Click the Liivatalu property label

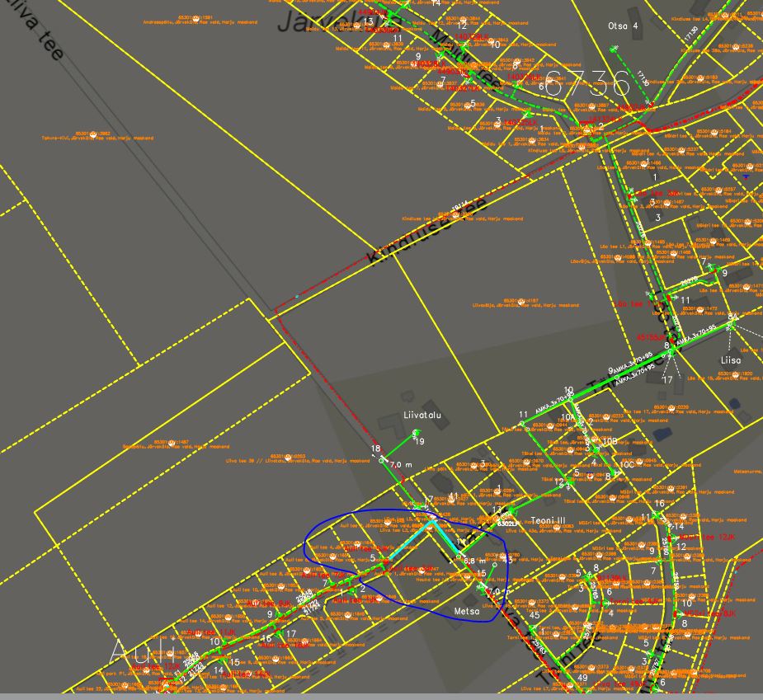coord(422,416)
